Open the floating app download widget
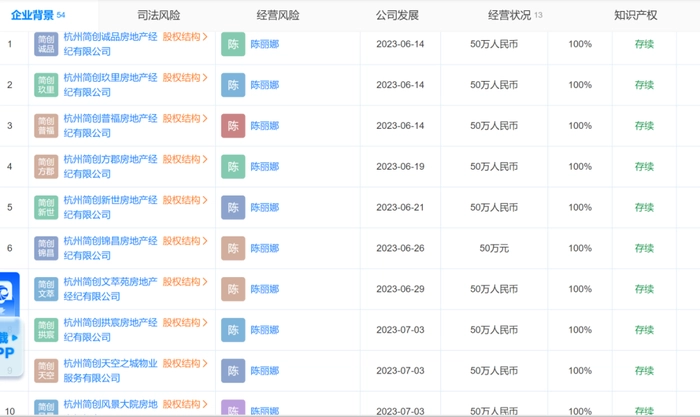Image resolution: width=700 pixels, height=417 pixels. click(10, 325)
